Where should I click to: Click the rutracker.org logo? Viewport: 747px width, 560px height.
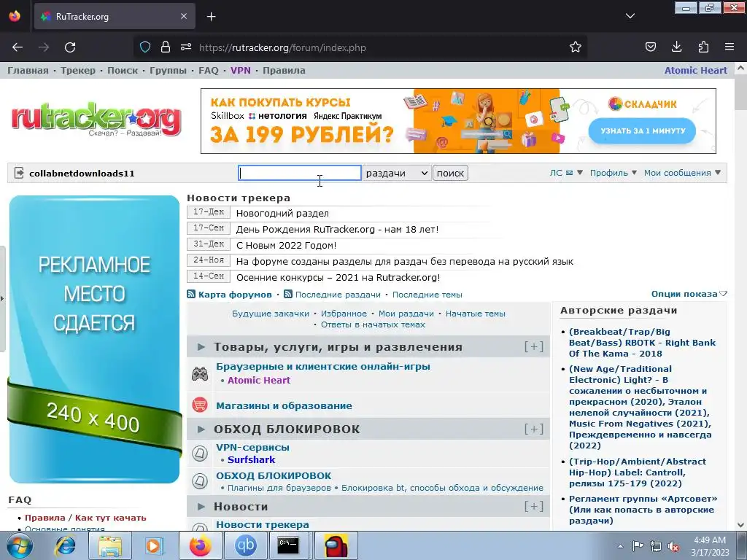pyautogui.click(x=97, y=118)
